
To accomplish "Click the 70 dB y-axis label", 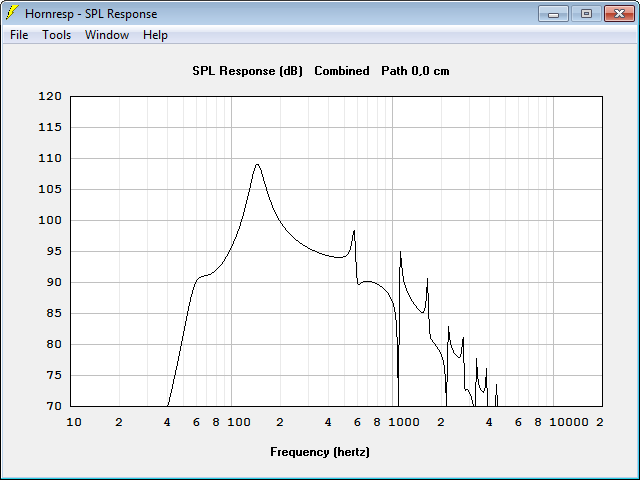I will pos(54,407).
